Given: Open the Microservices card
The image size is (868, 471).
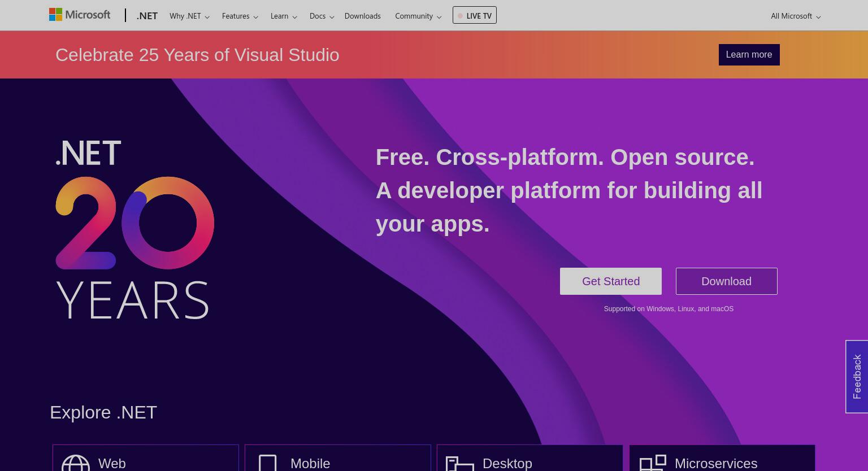Looking at the screenshot, I should coord(722,458).
